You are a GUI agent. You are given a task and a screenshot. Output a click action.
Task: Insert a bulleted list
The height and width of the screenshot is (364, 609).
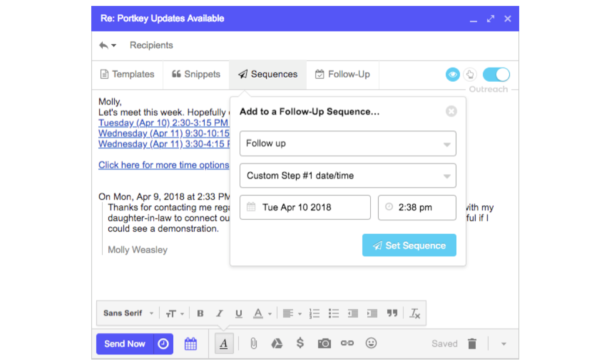333,314
